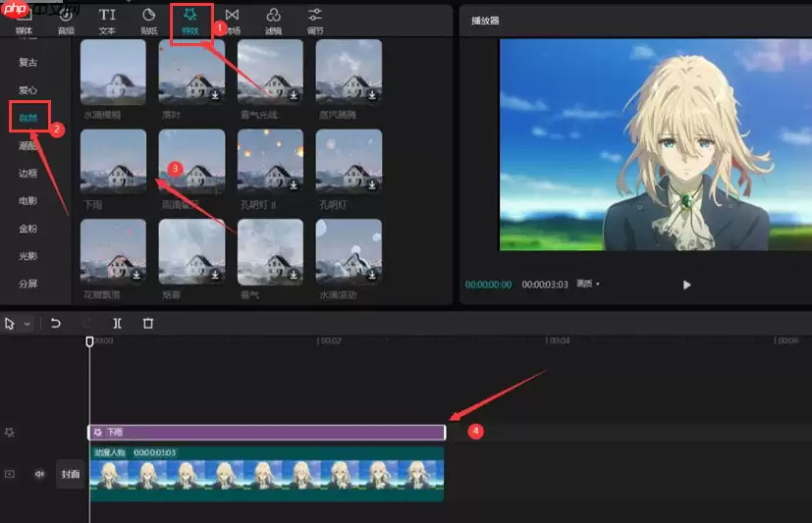Viewport: 812px width, 523px height.
Task: Play the preview video
Action: (x=686, y=285)
